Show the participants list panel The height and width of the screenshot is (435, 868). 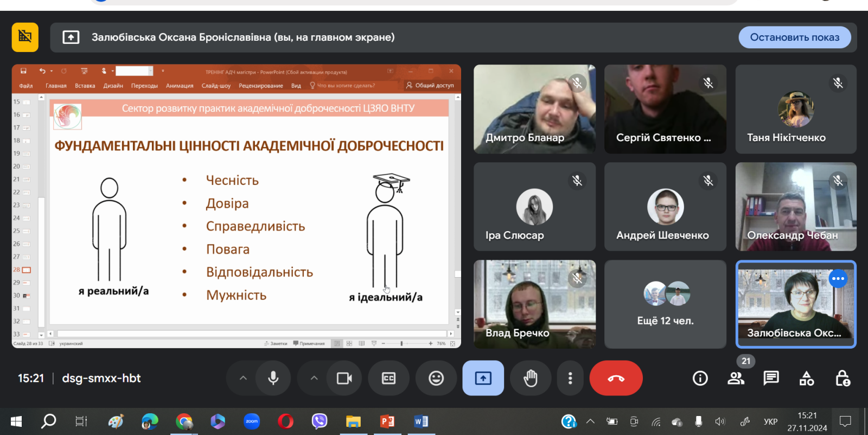pos(736,378)
